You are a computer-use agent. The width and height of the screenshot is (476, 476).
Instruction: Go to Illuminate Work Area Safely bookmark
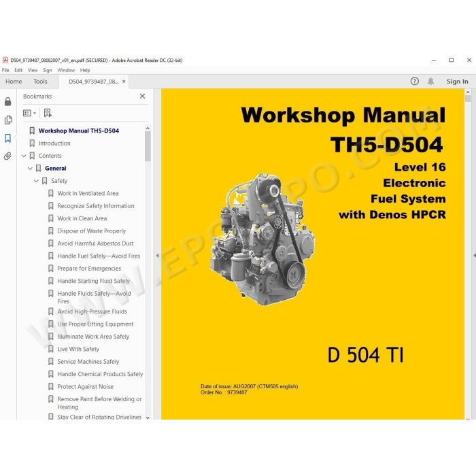(x=93, y=337)
